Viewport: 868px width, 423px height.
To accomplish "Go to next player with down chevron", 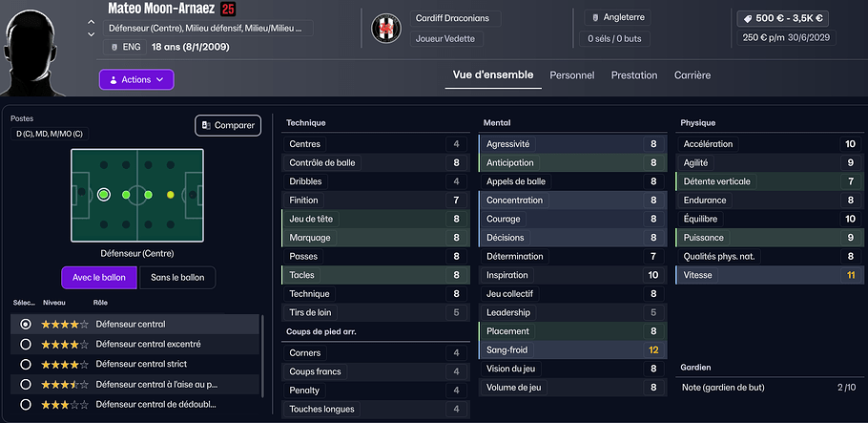I will point(91,34).
